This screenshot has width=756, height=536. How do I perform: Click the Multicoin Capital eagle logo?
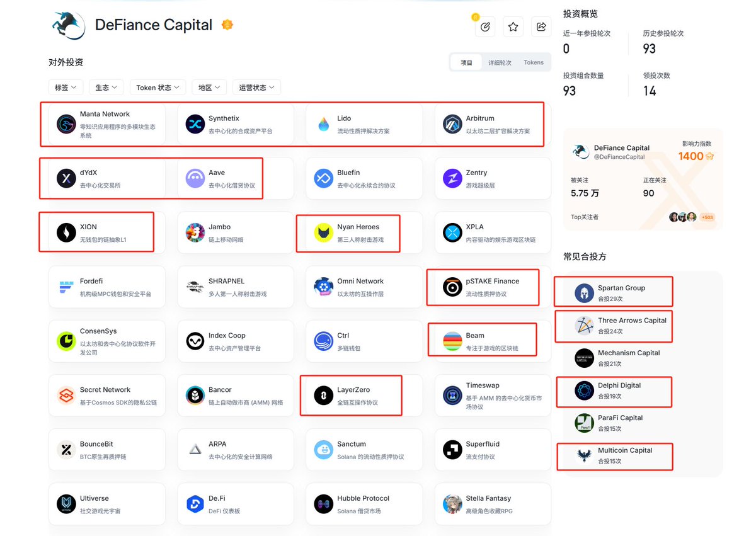pyautogui.click(x=584, y=455)
